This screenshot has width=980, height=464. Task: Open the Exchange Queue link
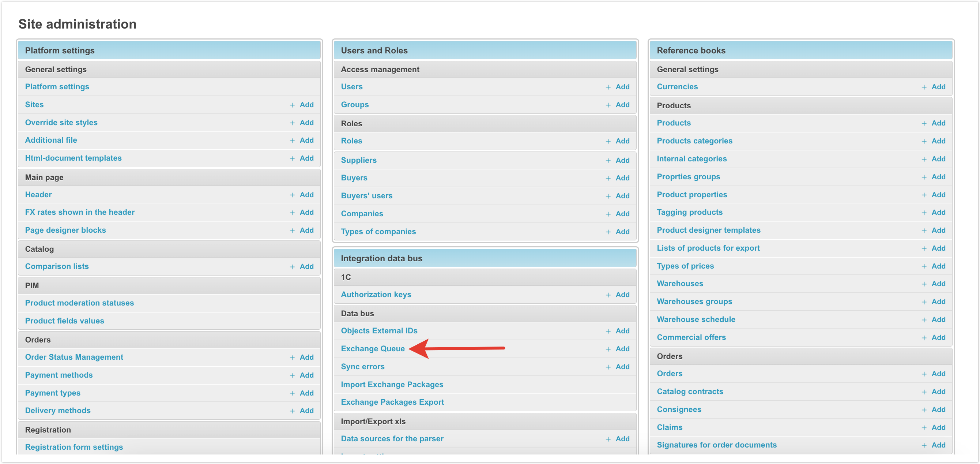point(373,349)
